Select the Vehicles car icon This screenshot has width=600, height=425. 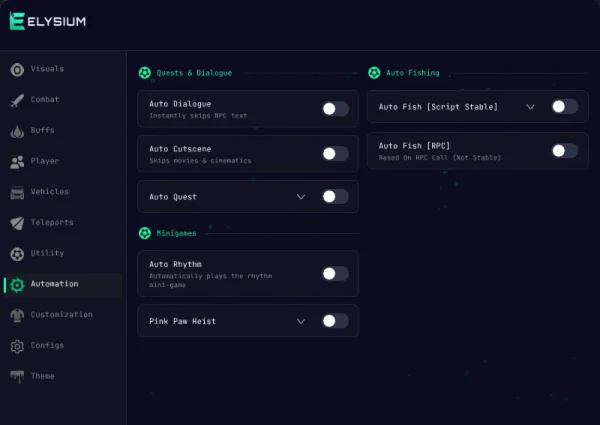click(17, 193)
